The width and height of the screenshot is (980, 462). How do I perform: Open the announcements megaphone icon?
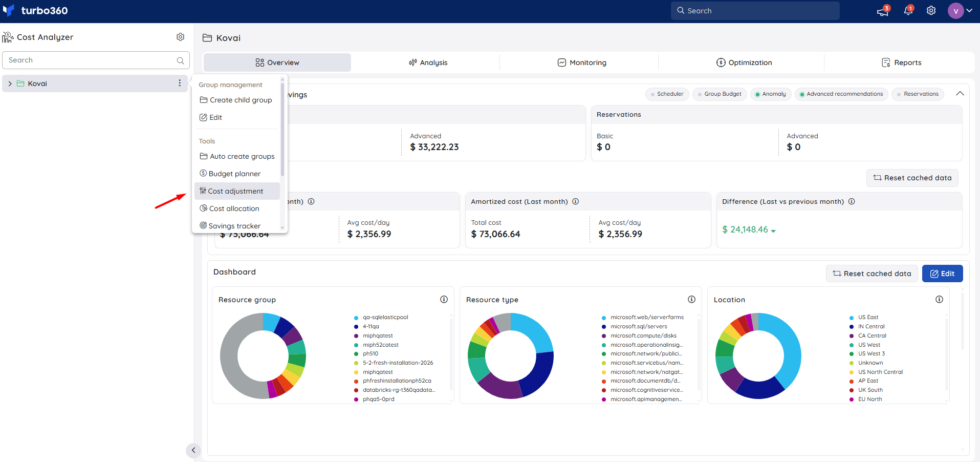click(x=883, y=10)
